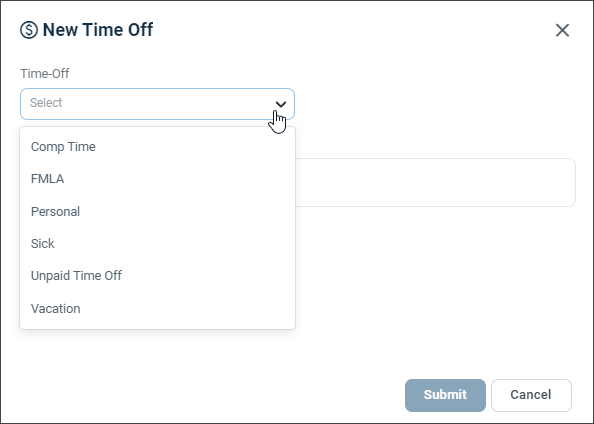
Task: Select the FMLA option
Action: pyautogui.click(x=157, y=179)
